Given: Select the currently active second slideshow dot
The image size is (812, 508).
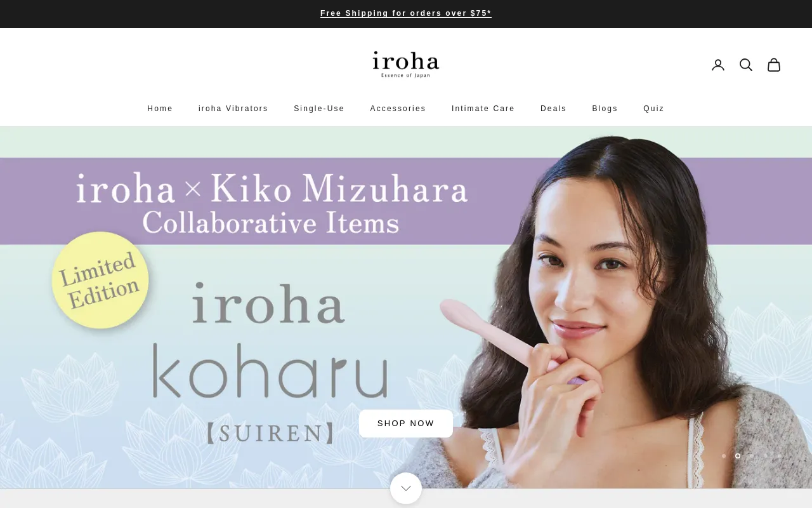Looking at the screenshot, I should tap(738, 456).
